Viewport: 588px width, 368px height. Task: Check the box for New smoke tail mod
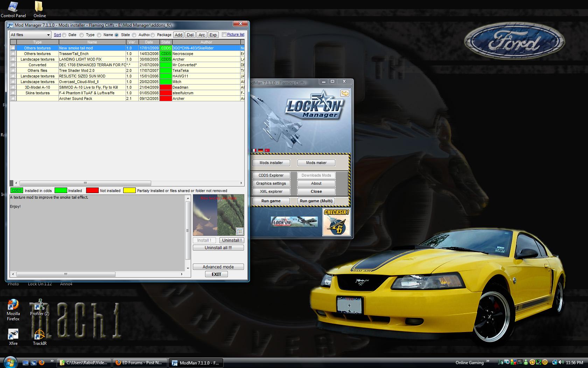click(x=13, y=48)
